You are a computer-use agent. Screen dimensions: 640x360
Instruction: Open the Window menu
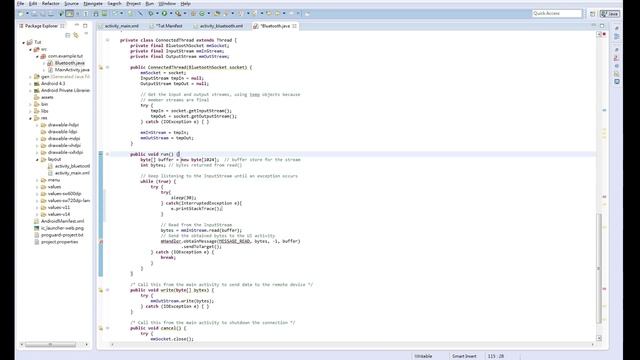(x=167, y=4)
